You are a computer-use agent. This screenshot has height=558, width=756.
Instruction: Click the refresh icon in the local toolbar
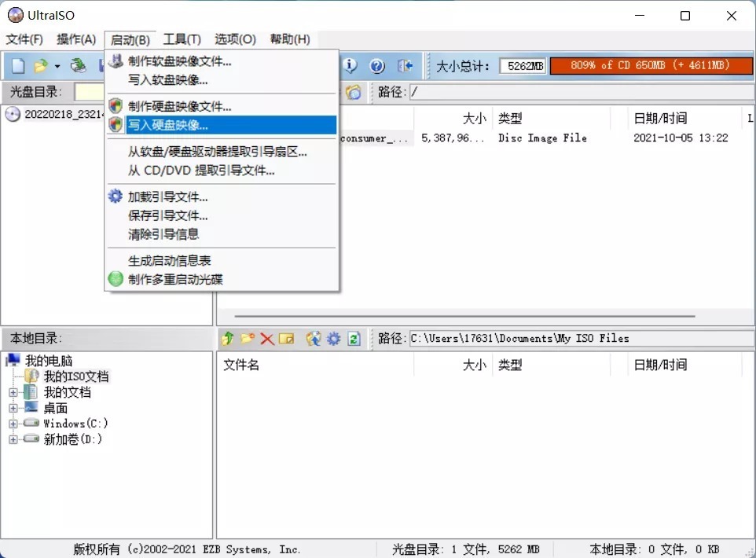click(354, 339)
